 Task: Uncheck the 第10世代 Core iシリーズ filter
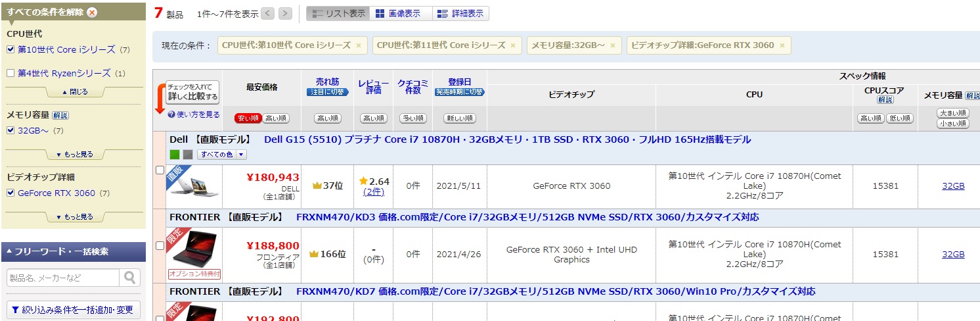[x=11, y=49]
